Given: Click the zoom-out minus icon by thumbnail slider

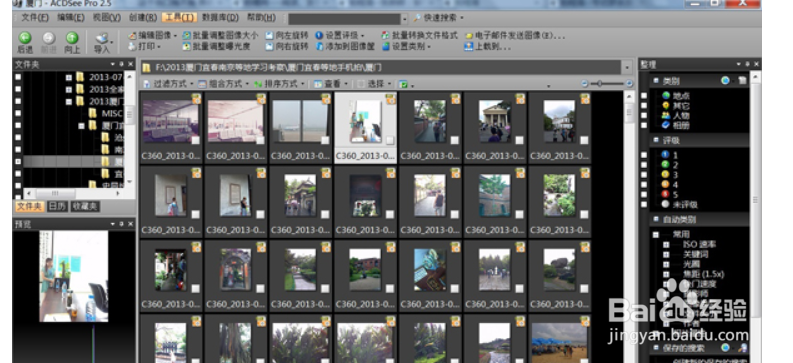Looking at the screenshot, I should (x=585, y=84).
